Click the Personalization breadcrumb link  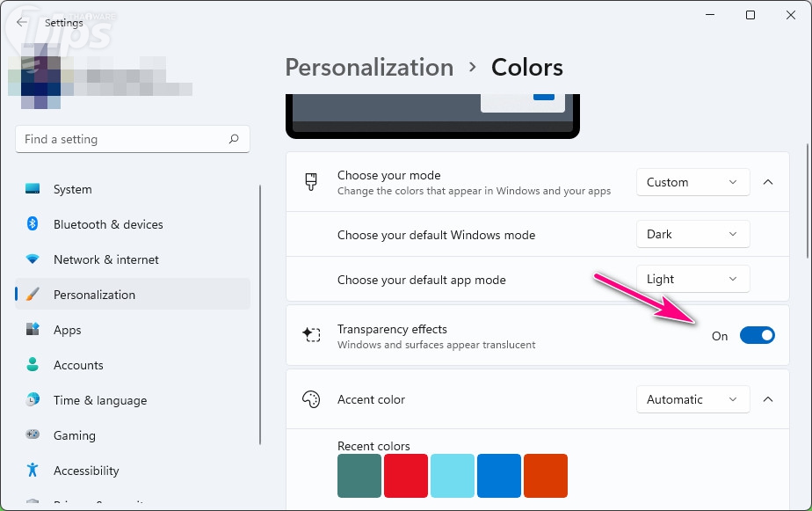coord(369,68)
